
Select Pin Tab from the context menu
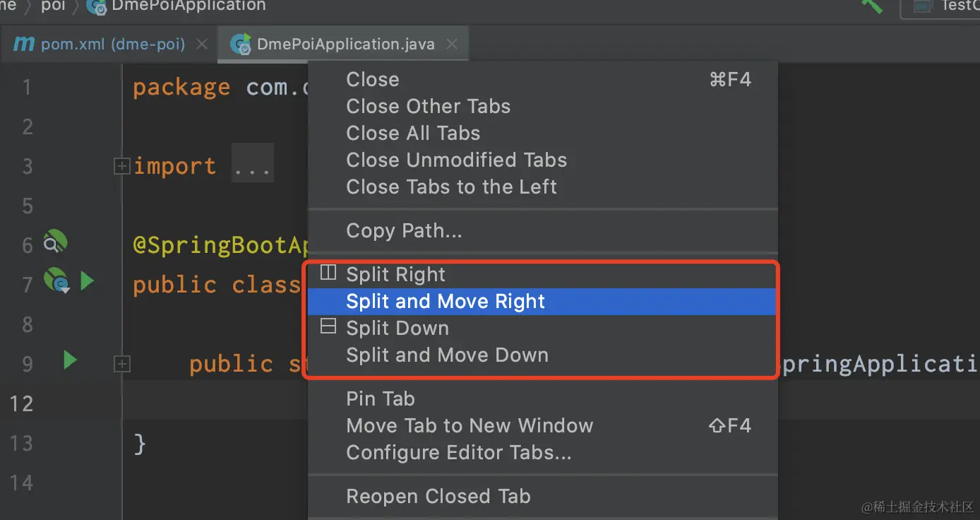[381, 399]
